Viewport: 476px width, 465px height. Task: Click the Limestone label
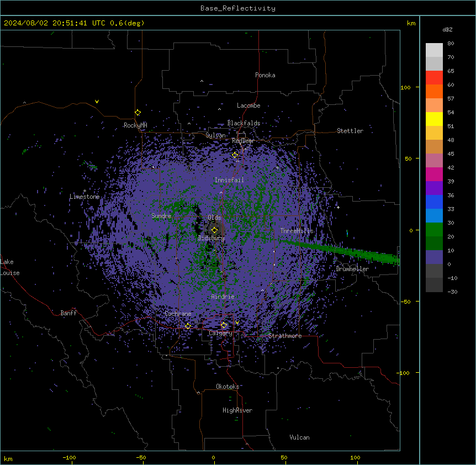point(84,197)
